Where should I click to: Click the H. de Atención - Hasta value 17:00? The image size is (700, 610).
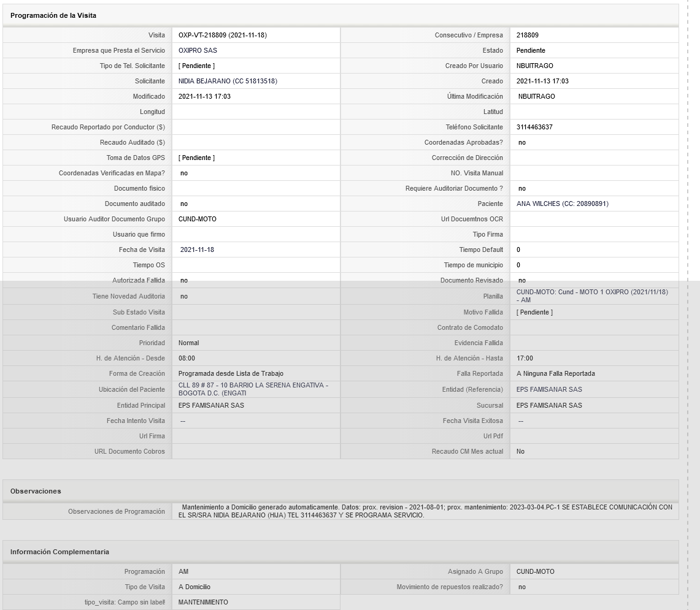pyautogui.click(x=525, y=358)
